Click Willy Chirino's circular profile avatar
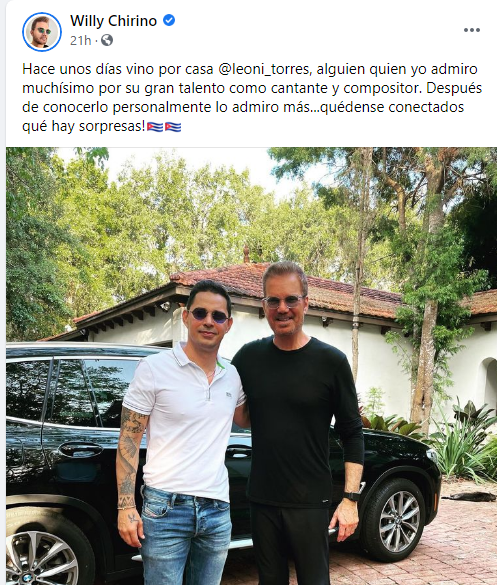497x585 pixels. [42, 31]
